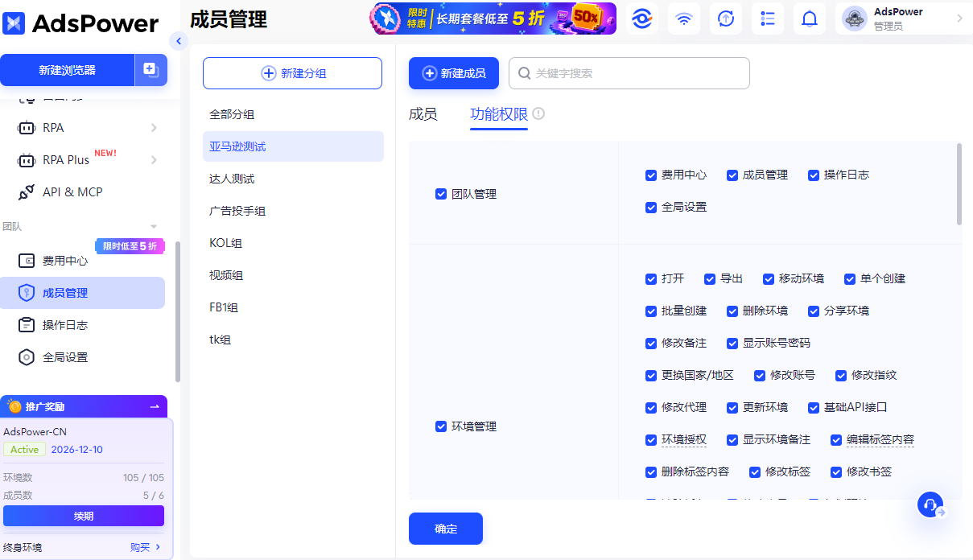Click the 操作日志 clipboard icon
Viewport: 973px width, 560px height.
(x=27, y=325)
